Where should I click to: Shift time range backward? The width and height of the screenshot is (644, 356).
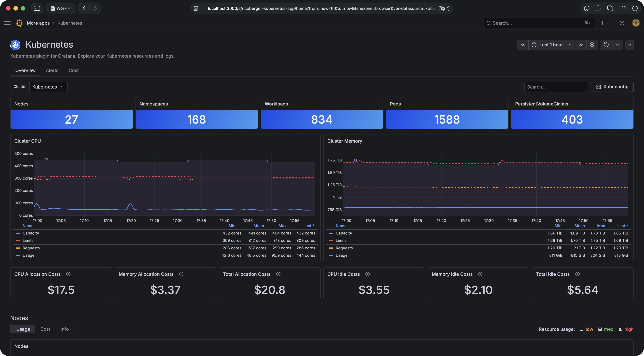[x=523, y=45]
